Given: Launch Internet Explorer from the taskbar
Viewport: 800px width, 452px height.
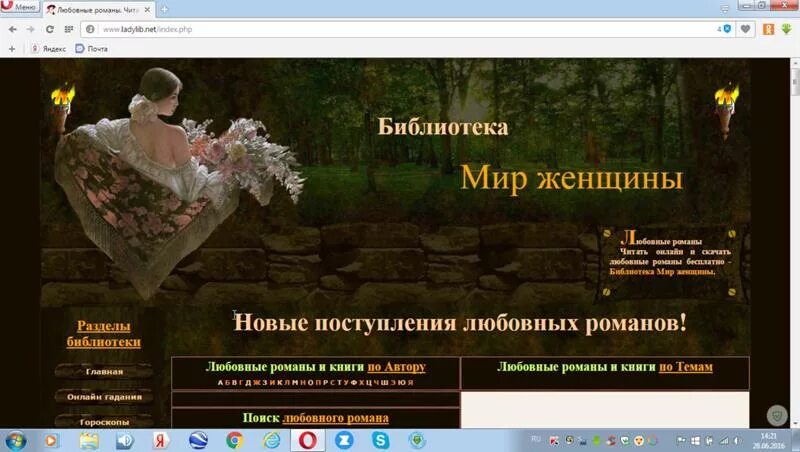Looking at the screenshot, I should point(271,440).
